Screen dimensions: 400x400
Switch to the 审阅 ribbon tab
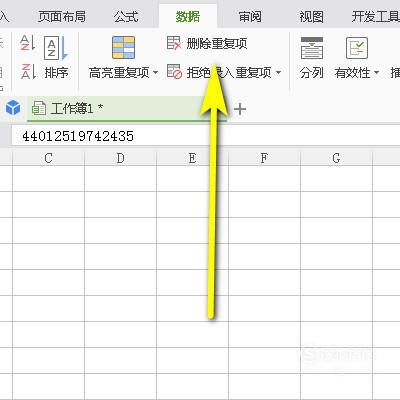[x=250, y=16]
